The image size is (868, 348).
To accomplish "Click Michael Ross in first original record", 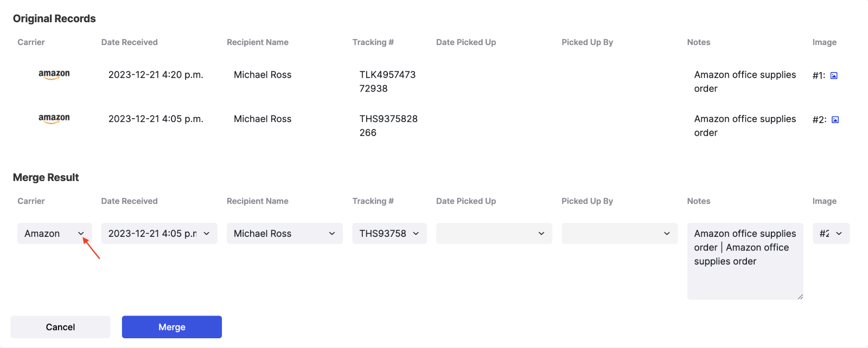I will tap(263, 75).
